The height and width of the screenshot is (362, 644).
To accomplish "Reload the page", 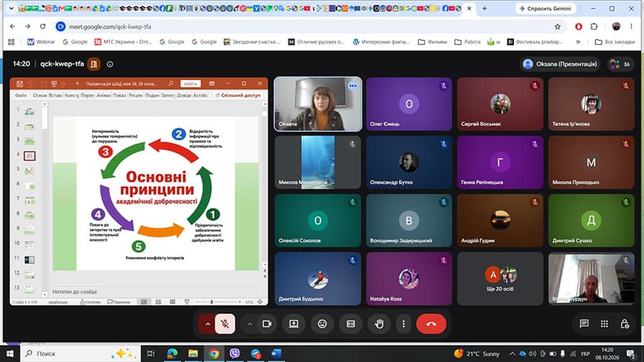I will click(43, 26).
